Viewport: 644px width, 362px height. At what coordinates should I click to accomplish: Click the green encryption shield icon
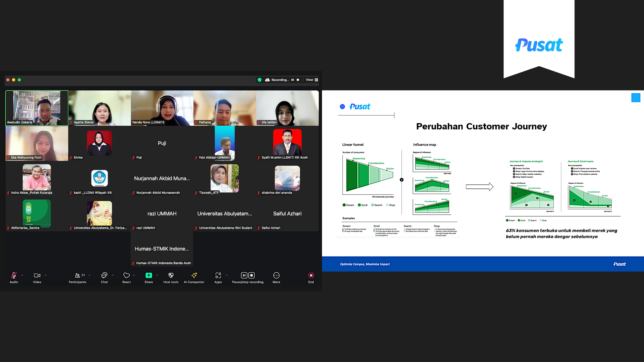260,80
